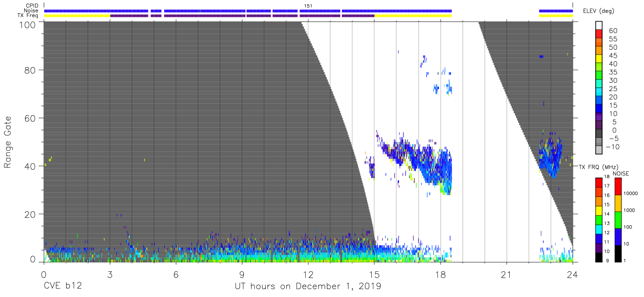This screenshot has height=297, width=644.
Task: Click the red 17-18 MHz TX frequency swatch
Action: coord(599,182)
